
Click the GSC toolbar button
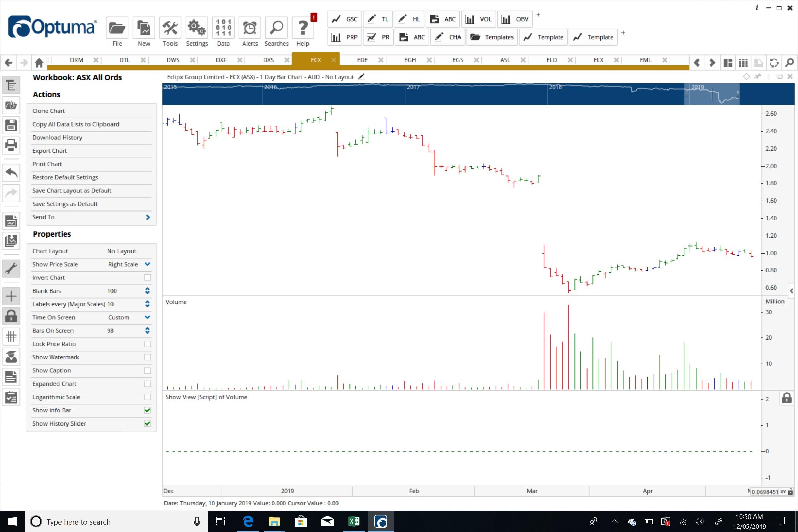click(x=345, y=19)
